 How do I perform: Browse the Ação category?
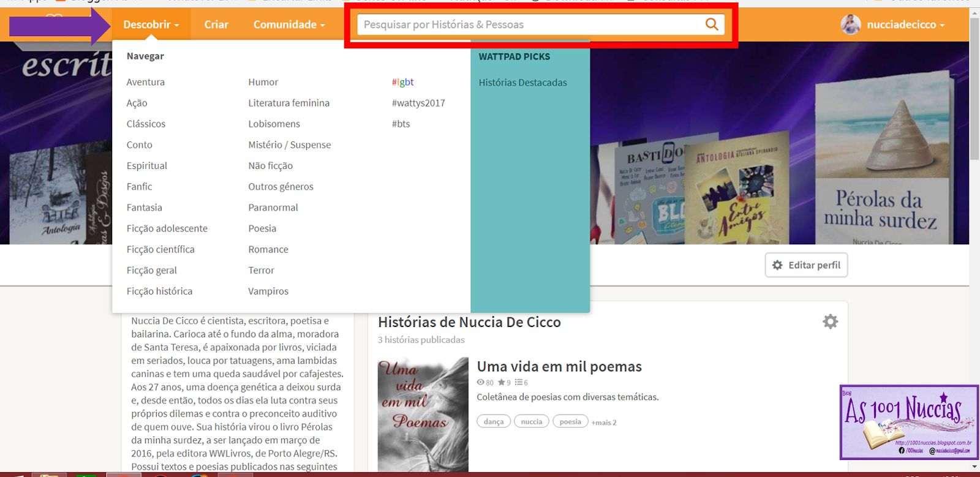(137, 103)
